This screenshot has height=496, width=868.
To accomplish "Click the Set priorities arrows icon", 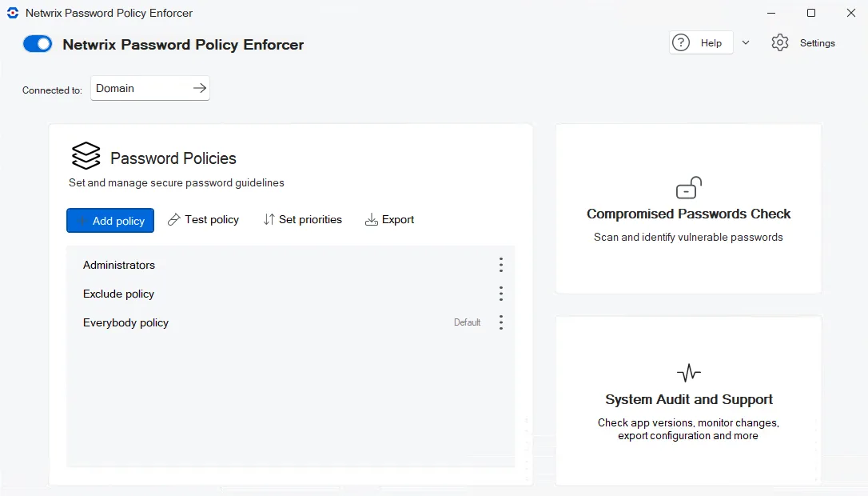I will tap(269, 220).
